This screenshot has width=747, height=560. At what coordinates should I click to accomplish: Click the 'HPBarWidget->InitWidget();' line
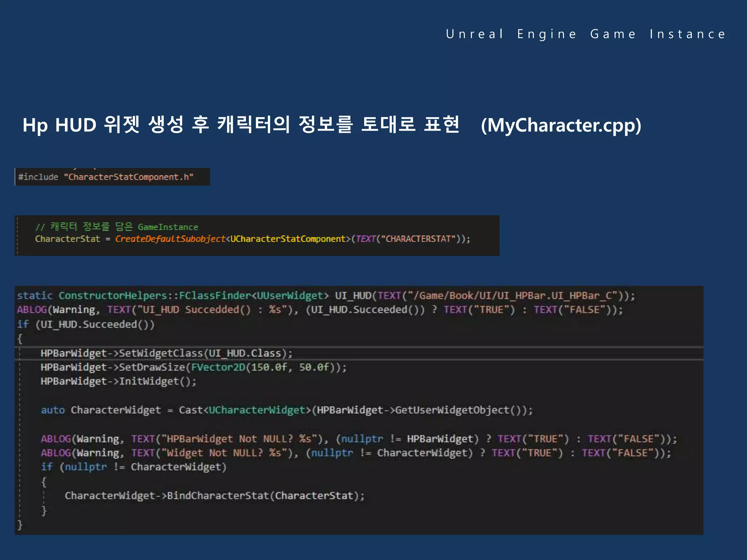(x=119, y=381)
